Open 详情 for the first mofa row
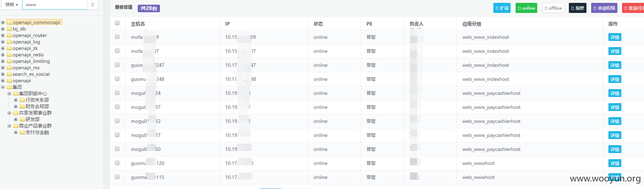This screenshot has width=644, height=189. click(615, 37)
